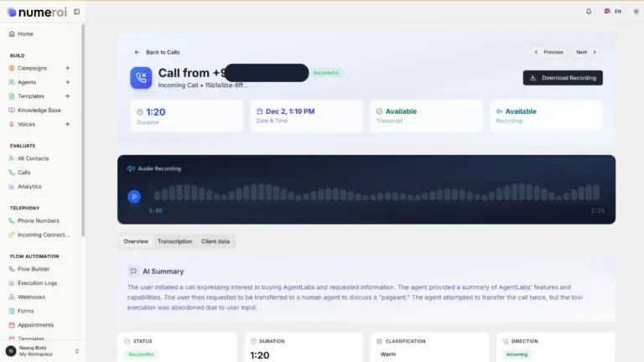The width and height of the screenshot is (644, 362).
Task: Go Back to Calls
Action: click(157, 52)
